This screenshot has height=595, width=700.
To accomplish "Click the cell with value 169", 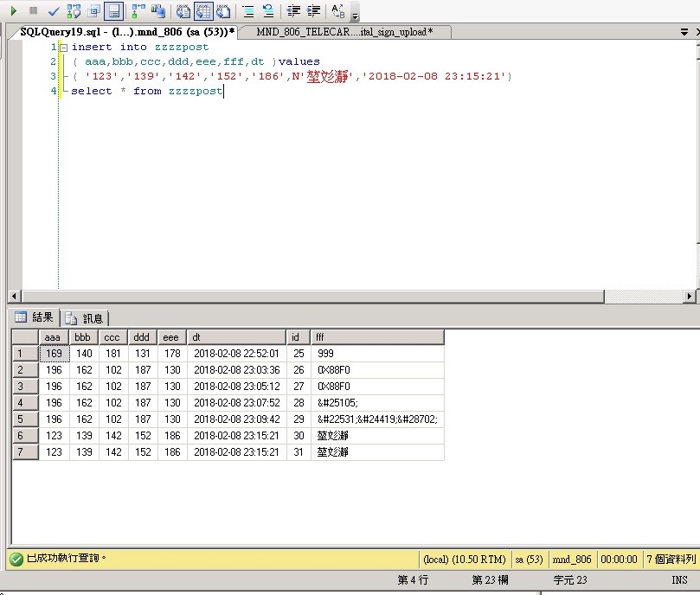I will [54, 354].
